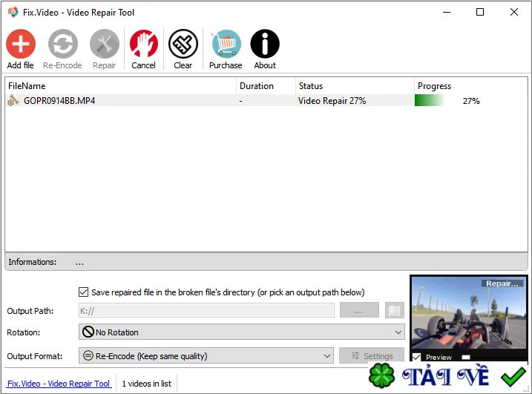Expand the Rotation dropdown

tap(398, 332)
